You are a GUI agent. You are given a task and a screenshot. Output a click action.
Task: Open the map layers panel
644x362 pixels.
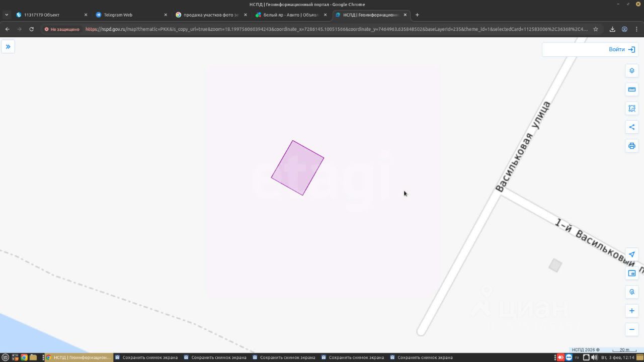click(x=632, y=71)
